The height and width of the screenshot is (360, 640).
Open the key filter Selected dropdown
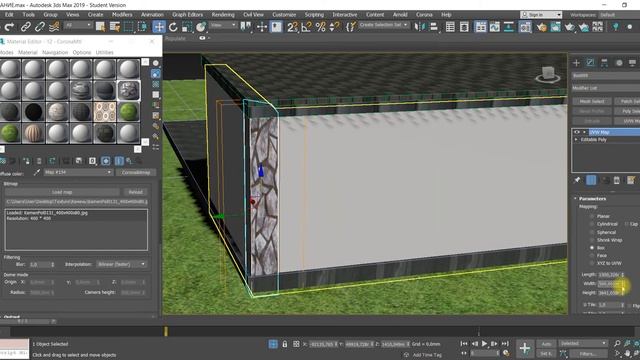582,344
